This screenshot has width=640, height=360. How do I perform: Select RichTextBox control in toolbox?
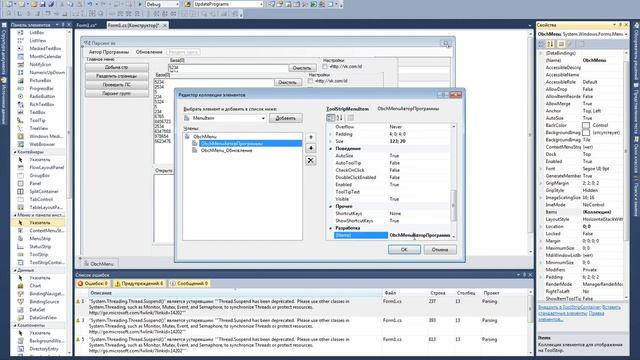coord(42,104)
